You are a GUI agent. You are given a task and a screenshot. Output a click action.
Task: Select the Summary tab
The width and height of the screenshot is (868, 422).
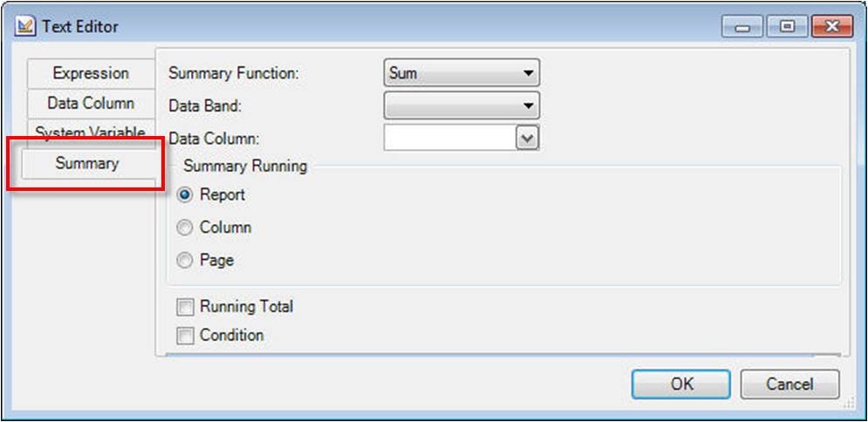86,163
